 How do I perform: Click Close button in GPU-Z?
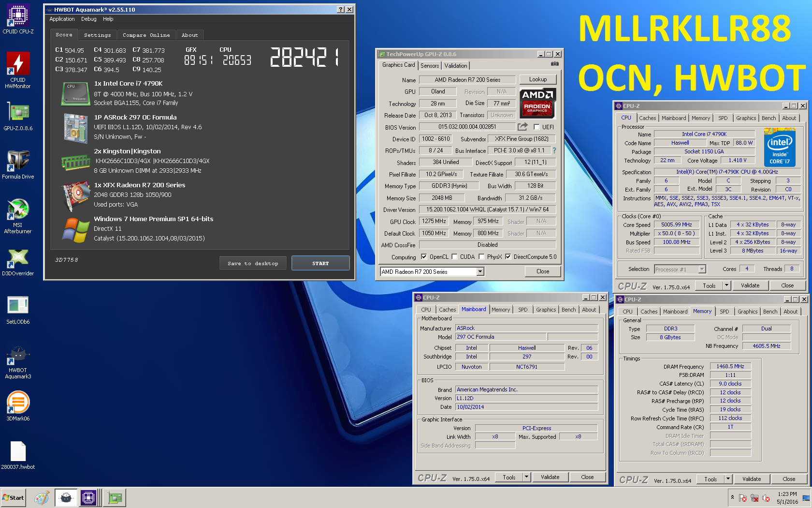(x=543, y=271)
